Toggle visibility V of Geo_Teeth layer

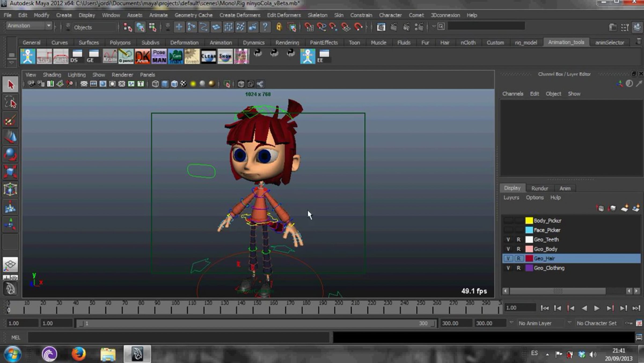click(508, 239)
